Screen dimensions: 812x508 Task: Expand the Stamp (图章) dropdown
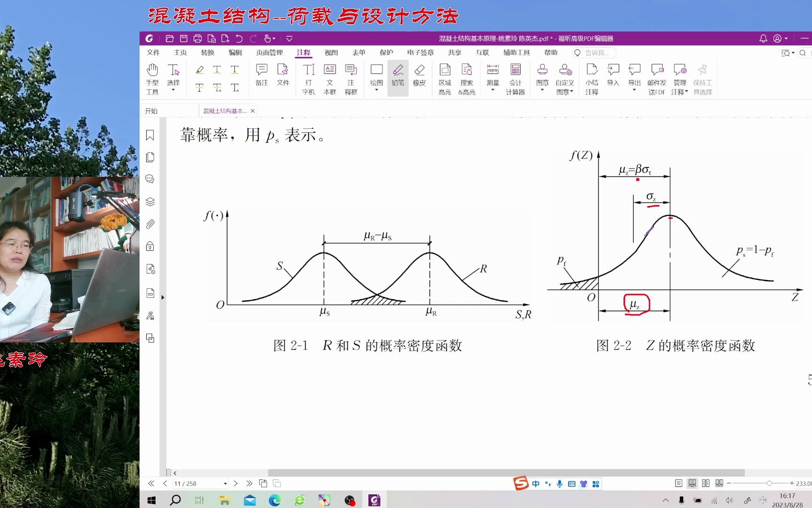[x=542, y=90]
